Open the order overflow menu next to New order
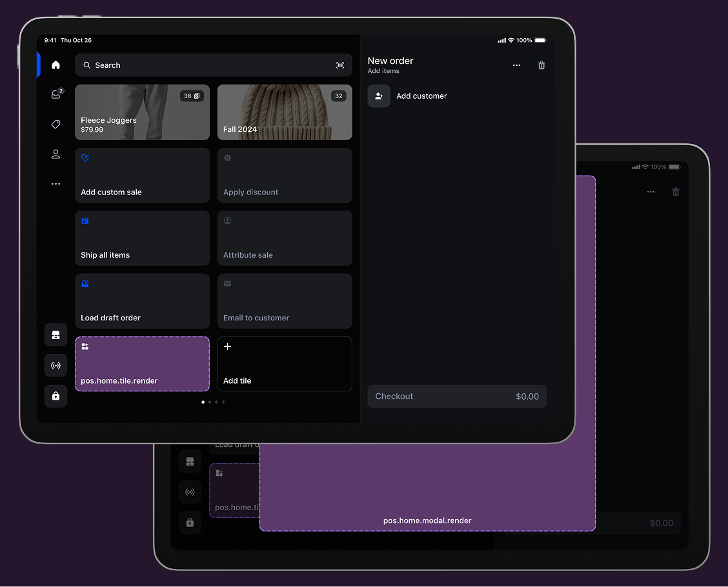The height and width of the screenshot is (587, 728). [x=516, y=65]
